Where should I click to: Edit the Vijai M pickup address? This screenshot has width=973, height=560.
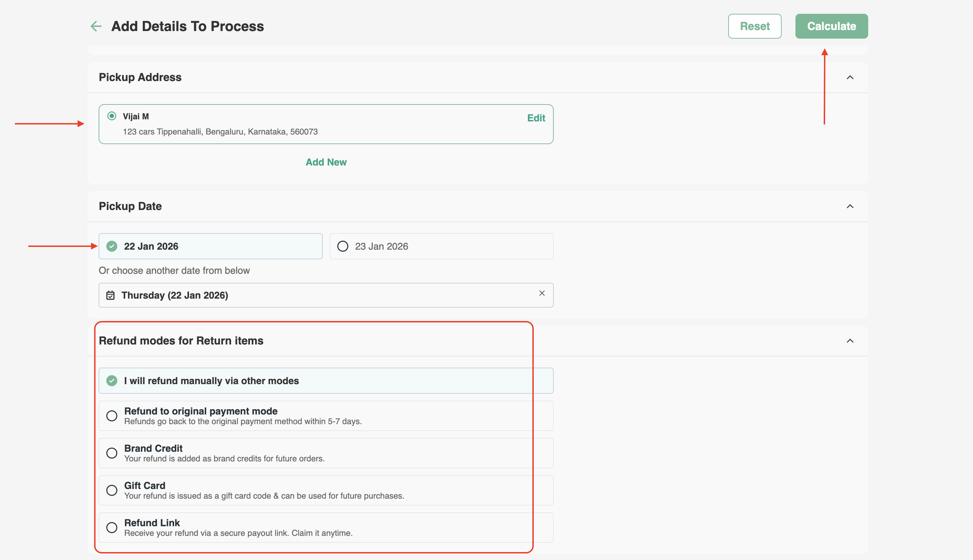click(x=536, y=118)
